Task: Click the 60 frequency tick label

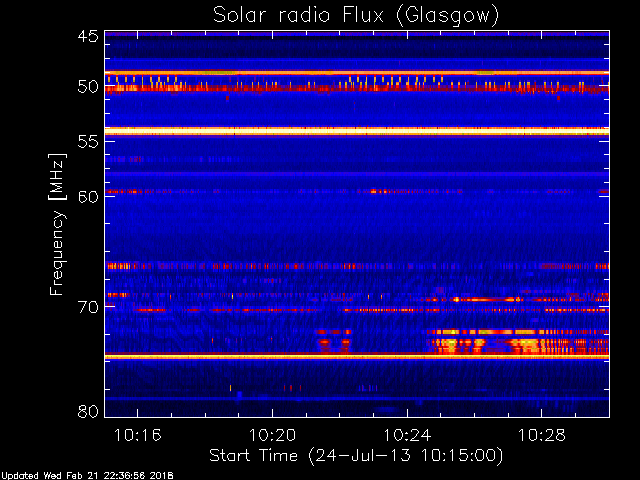Action: click(x=88, y=197)
